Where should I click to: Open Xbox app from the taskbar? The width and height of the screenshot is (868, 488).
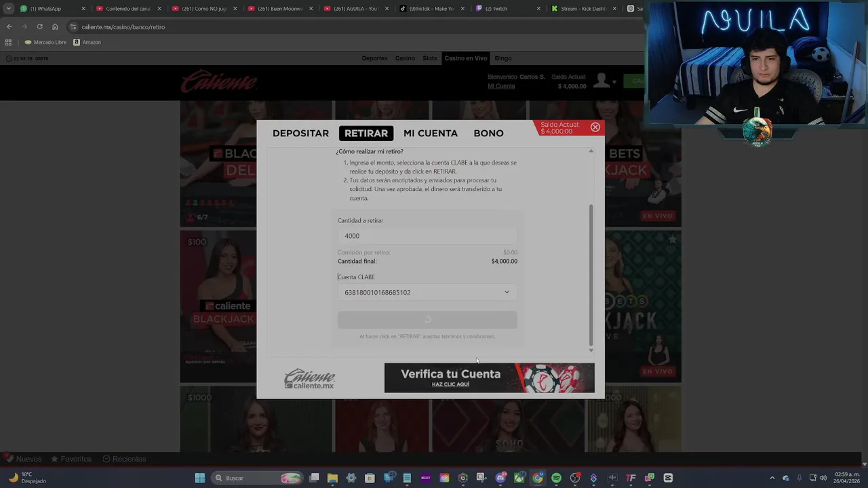click(x=519, y=478)
